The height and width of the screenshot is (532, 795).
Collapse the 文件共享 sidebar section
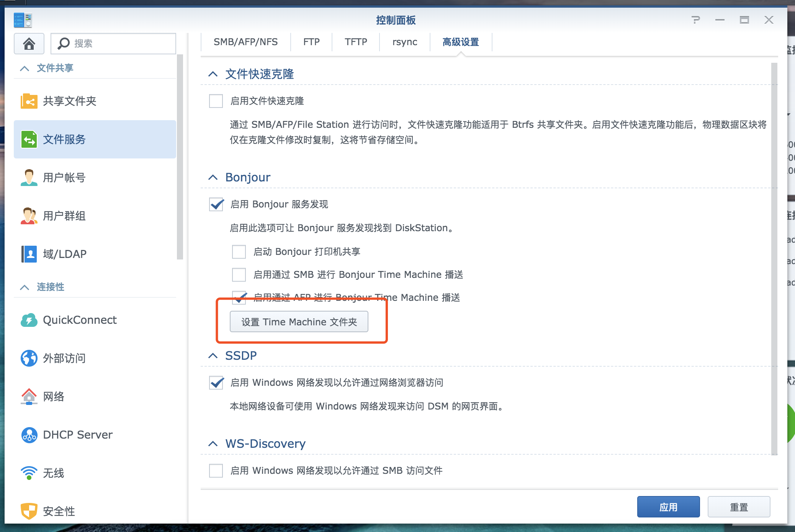(25, 69)
